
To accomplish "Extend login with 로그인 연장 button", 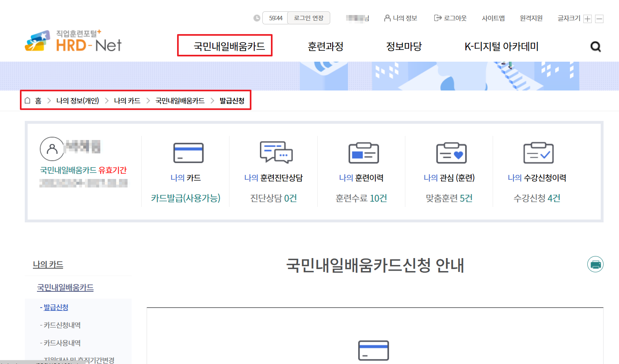I will [309, 18].
